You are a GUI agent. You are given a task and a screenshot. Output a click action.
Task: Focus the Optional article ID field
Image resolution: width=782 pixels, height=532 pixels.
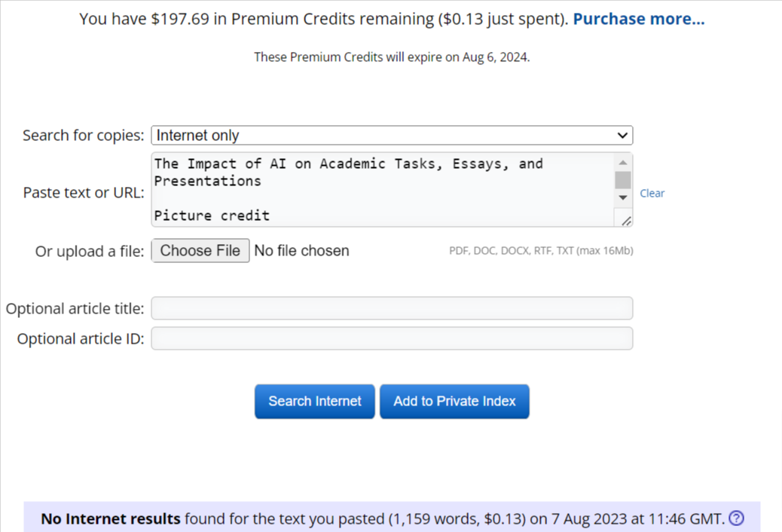[x=392, y=339]
